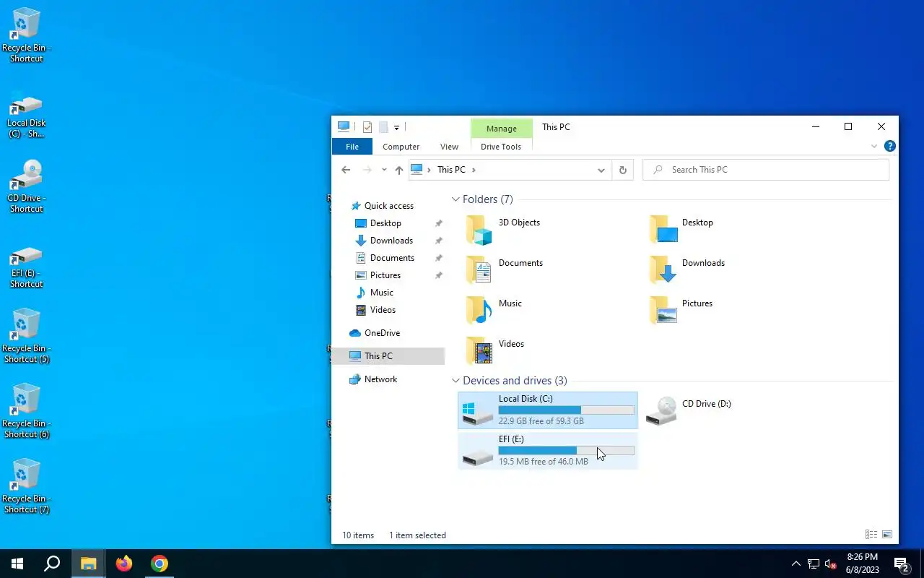Click the chevron after This PC in address bar
Screen dimensions: 924x578
pyautogui.click(x=474, y=170)
